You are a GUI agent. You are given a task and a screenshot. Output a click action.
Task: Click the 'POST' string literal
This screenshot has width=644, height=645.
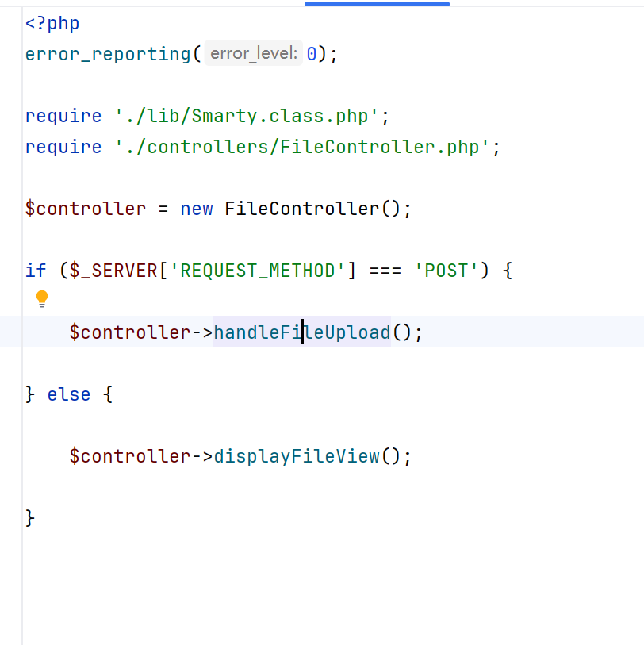pyautogui.click(x=447, y=271)
